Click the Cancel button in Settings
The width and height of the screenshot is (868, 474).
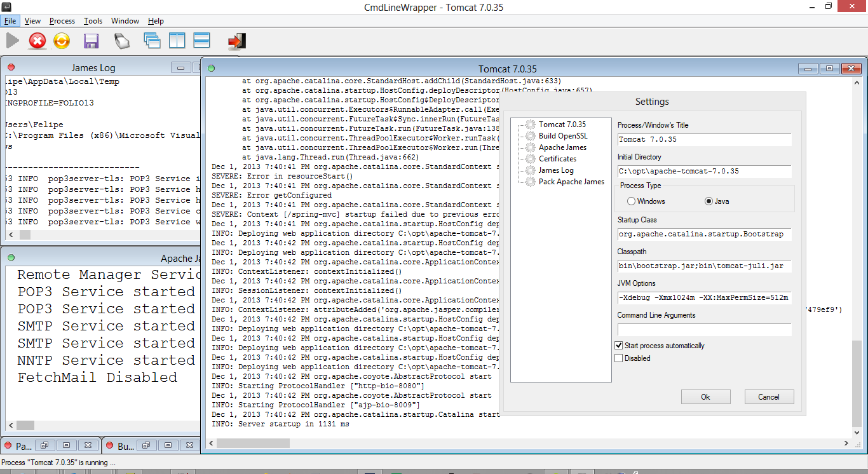click(769, 396)
